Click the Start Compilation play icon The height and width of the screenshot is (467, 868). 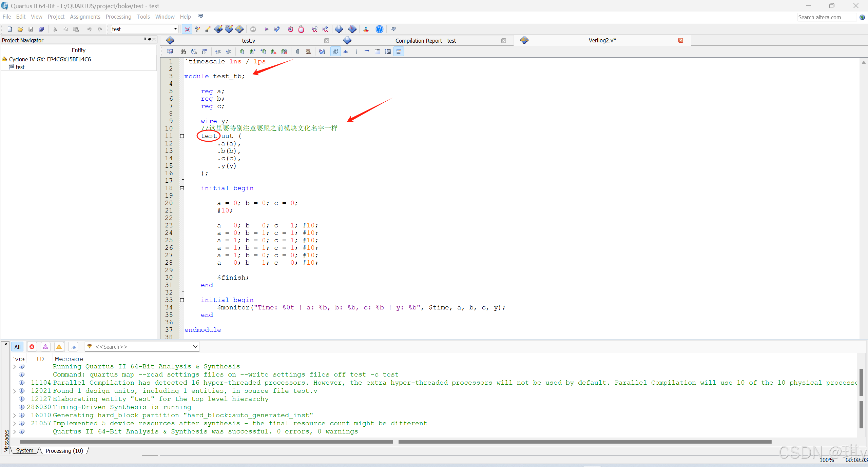[266, 29]
